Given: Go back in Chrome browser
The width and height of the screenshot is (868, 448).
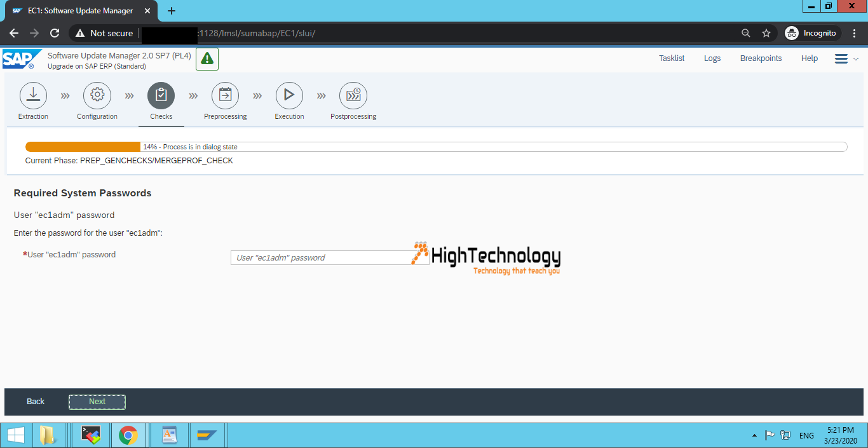Looking at the screenshot, I should tap(14, 33).
